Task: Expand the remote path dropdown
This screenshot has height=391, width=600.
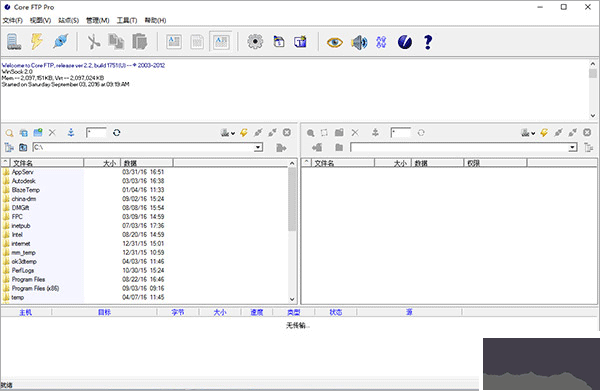Action: 572,147
